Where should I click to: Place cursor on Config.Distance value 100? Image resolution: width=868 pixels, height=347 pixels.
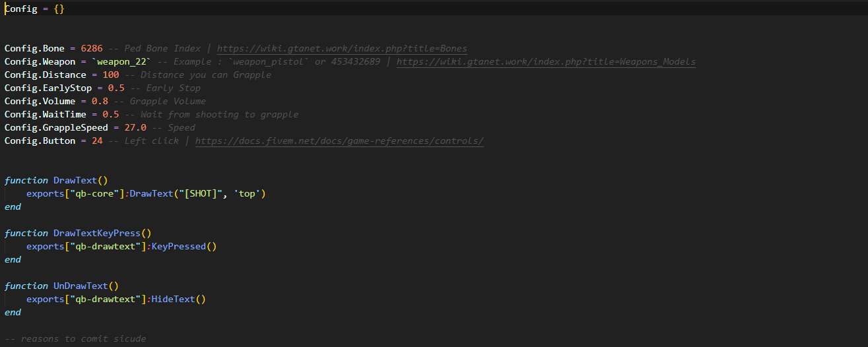click(111, 75)
